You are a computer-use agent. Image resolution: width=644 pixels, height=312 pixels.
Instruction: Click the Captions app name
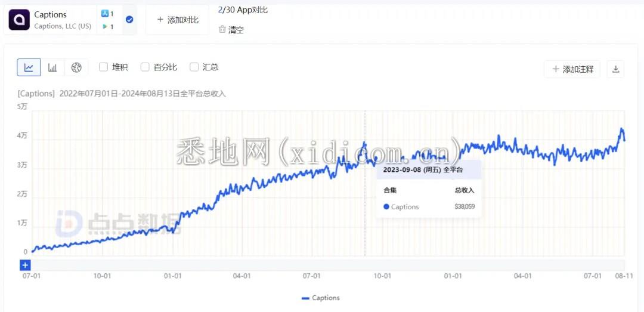[50, 14]
